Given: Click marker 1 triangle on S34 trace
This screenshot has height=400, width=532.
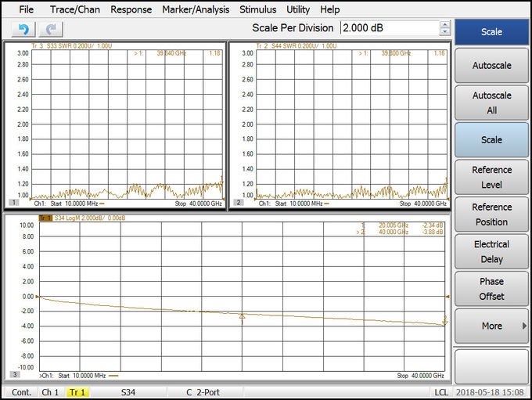Looking at the screenshot, I should (242, 316).
